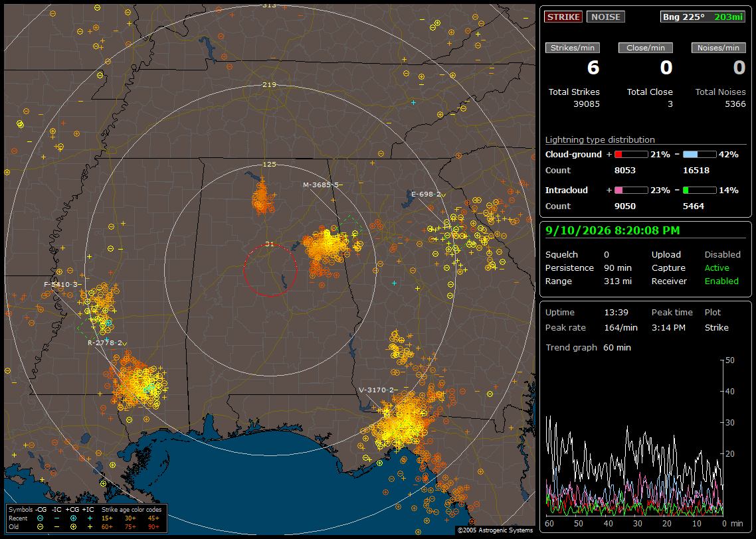The image size is (756, 539).
Task: Click the positive cloud-ground red bar
Action: [x=631, y=155]
